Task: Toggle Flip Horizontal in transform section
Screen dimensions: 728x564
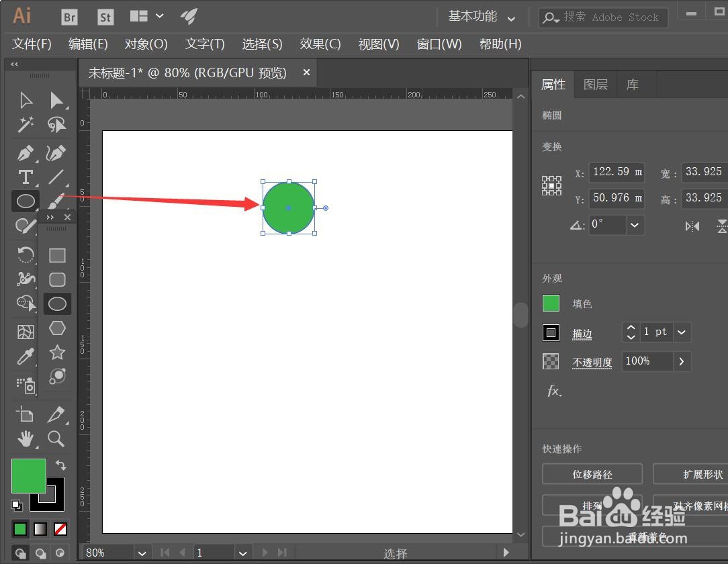Action: pyautogui.click(x=692, y=226)
